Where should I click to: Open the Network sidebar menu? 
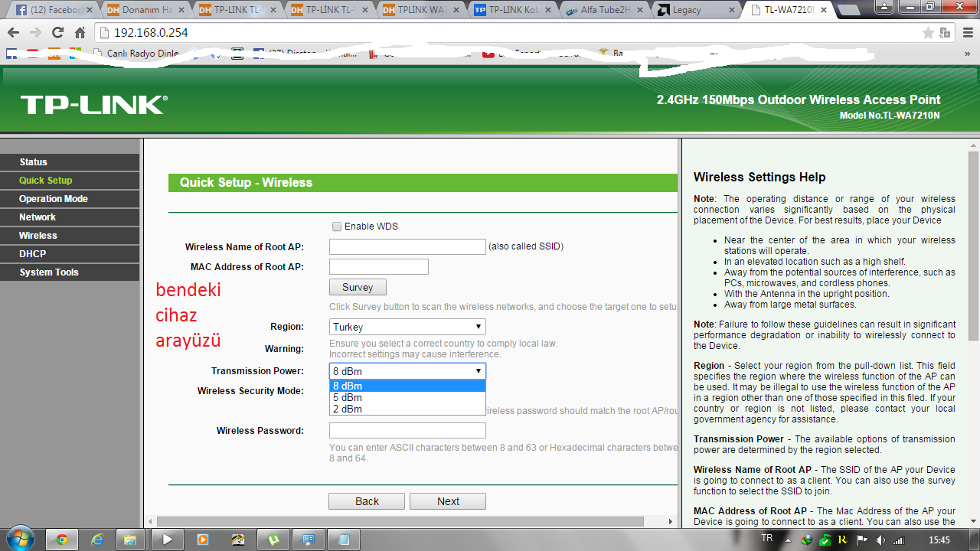click(x=70, y=217)
